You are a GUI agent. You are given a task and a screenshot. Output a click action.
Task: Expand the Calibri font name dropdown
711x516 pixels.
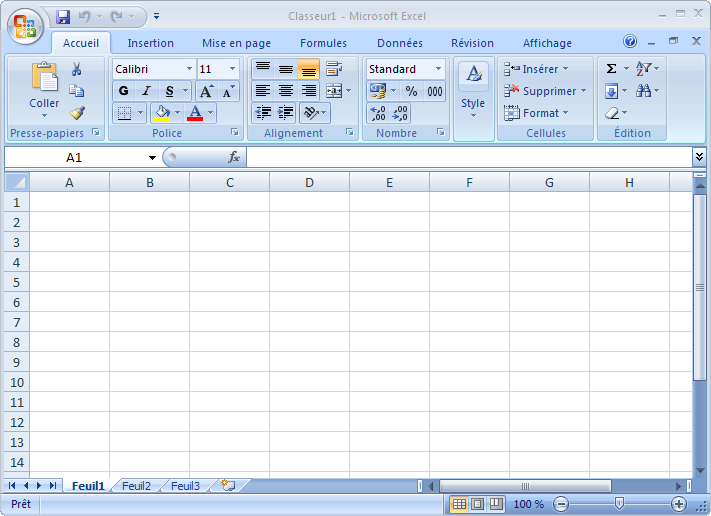click(189, 69)
